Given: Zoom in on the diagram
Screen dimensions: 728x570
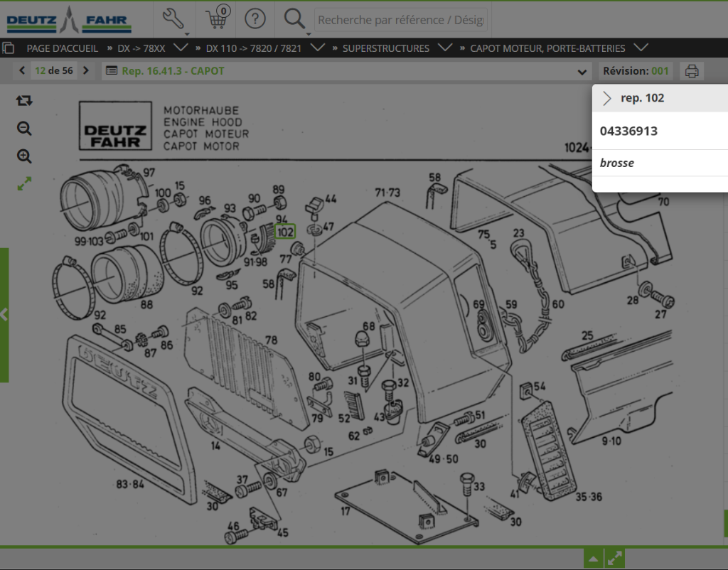Looking at the screenshot, I should (24, 156).
